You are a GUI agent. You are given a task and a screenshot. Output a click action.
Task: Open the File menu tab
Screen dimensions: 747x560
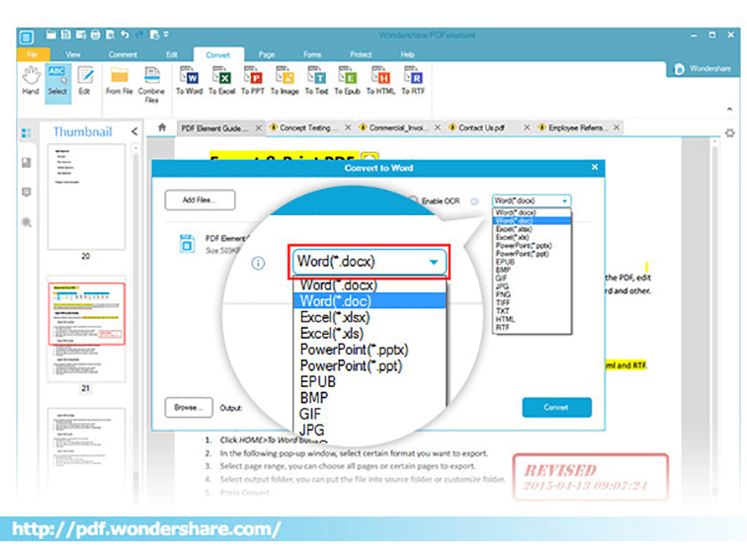(32, 54)
